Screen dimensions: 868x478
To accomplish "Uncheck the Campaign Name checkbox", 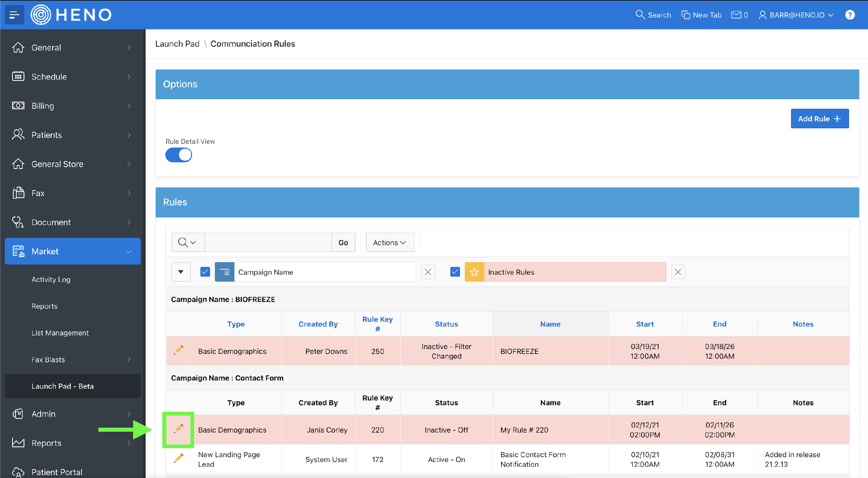I will click(x=205, y=272).
